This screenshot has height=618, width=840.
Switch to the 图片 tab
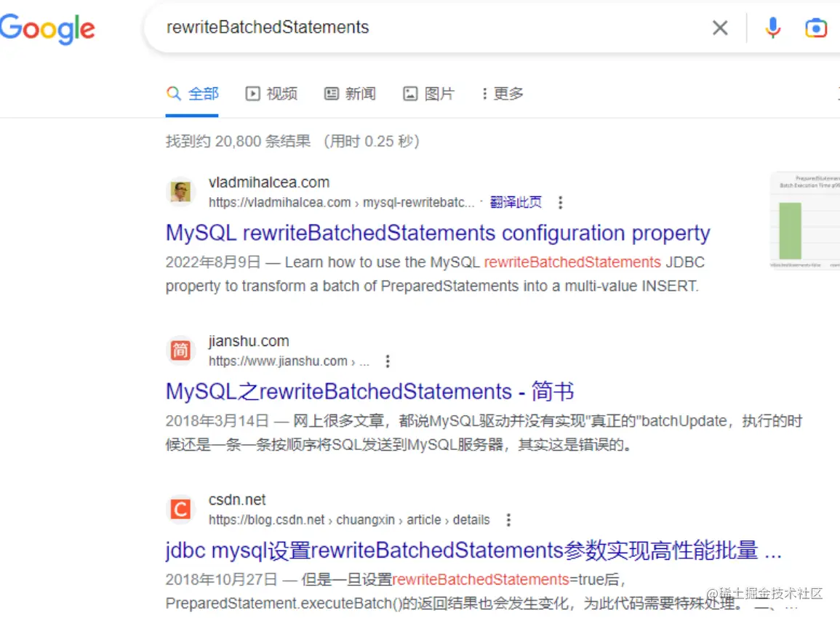coord(428,94)
